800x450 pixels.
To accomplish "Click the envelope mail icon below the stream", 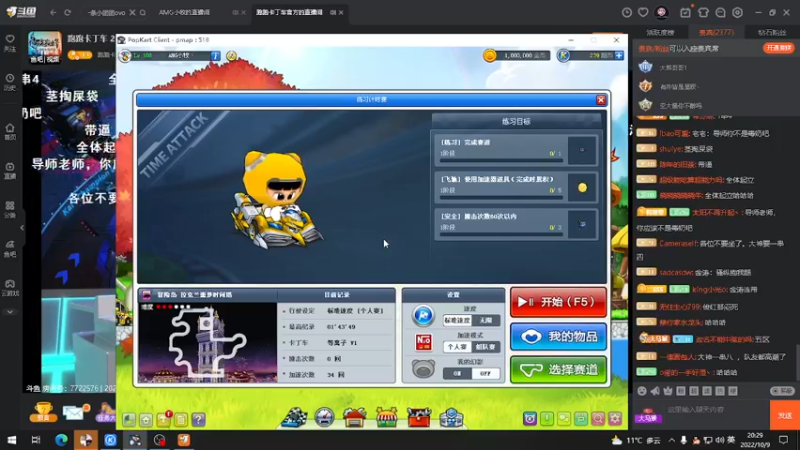I will [75, 411].
